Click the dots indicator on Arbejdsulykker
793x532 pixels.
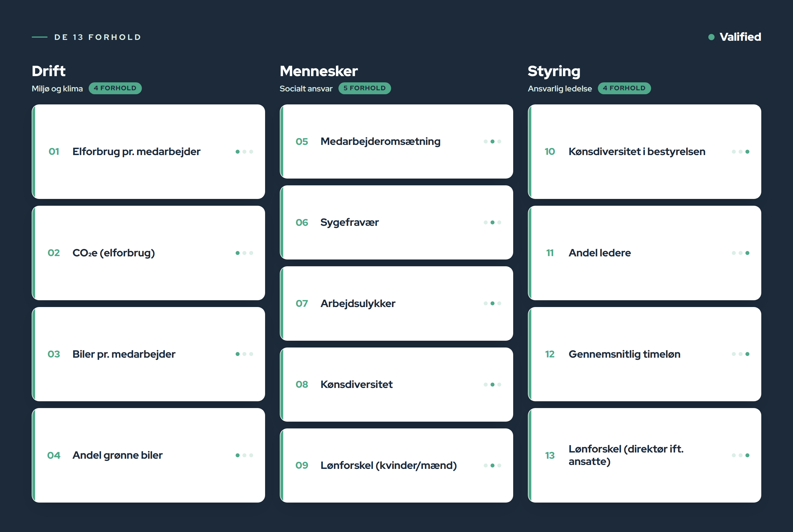493,303
